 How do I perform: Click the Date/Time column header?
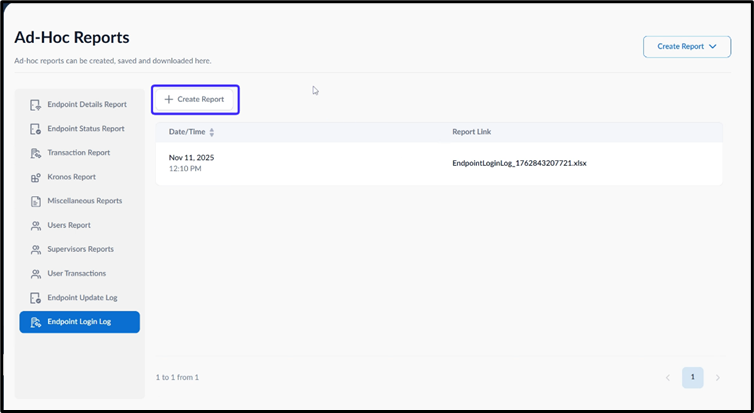(x=187, y=132)
